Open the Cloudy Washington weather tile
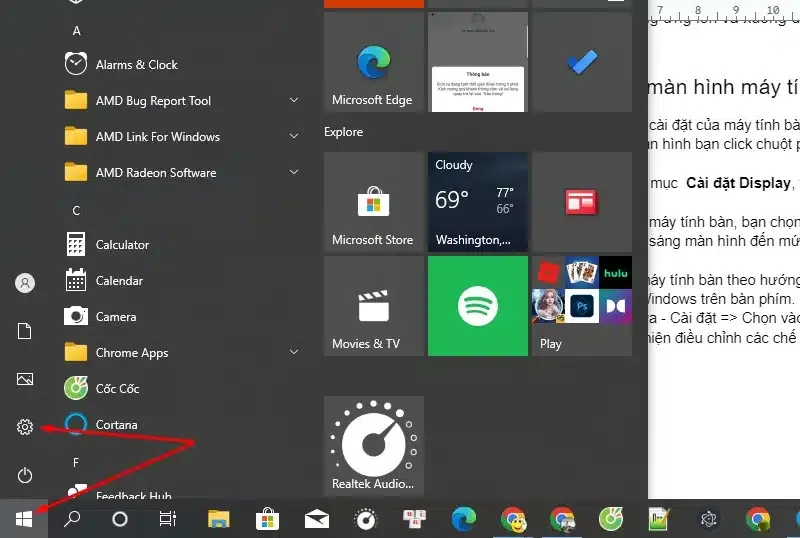Screen dimensions: 800x538 [478, 202]
